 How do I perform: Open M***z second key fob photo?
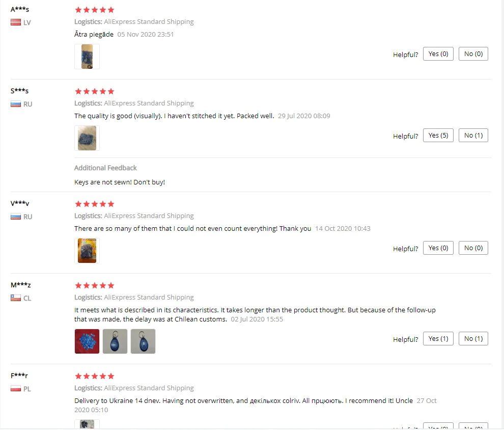coord(115,341)
